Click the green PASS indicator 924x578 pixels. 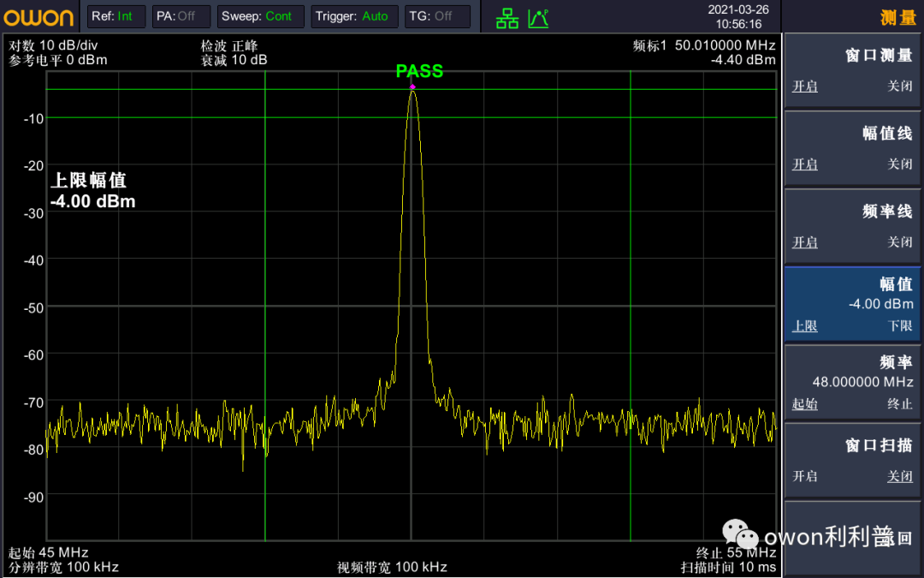pos(419,71)
